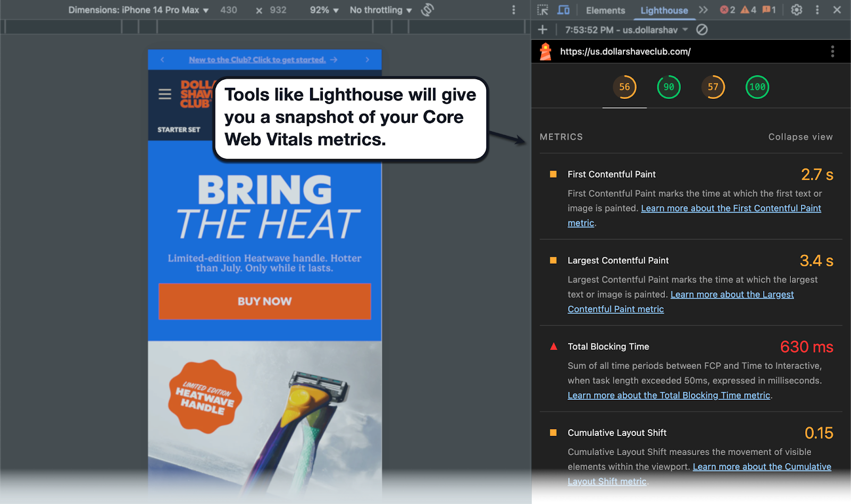Edit the viewport height field 932
Screen dimensions: 851x504
click(x=278, y=10)
